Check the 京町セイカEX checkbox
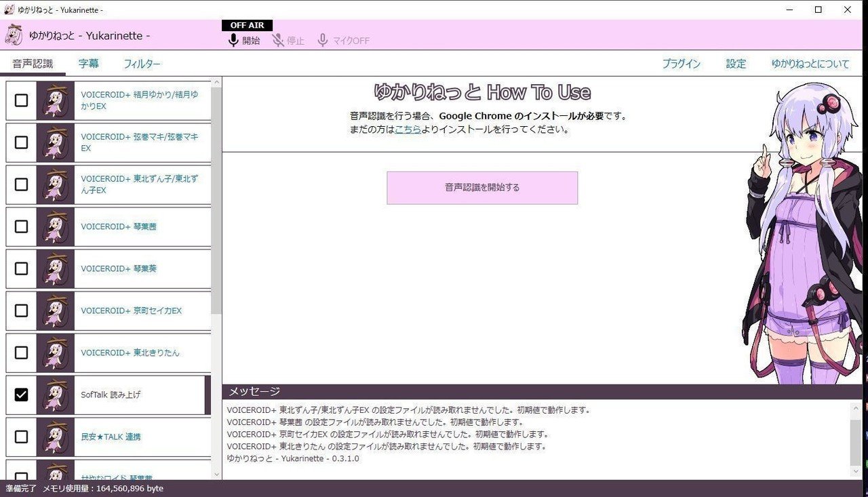The image size is (868, 497). tap(21, 311)
